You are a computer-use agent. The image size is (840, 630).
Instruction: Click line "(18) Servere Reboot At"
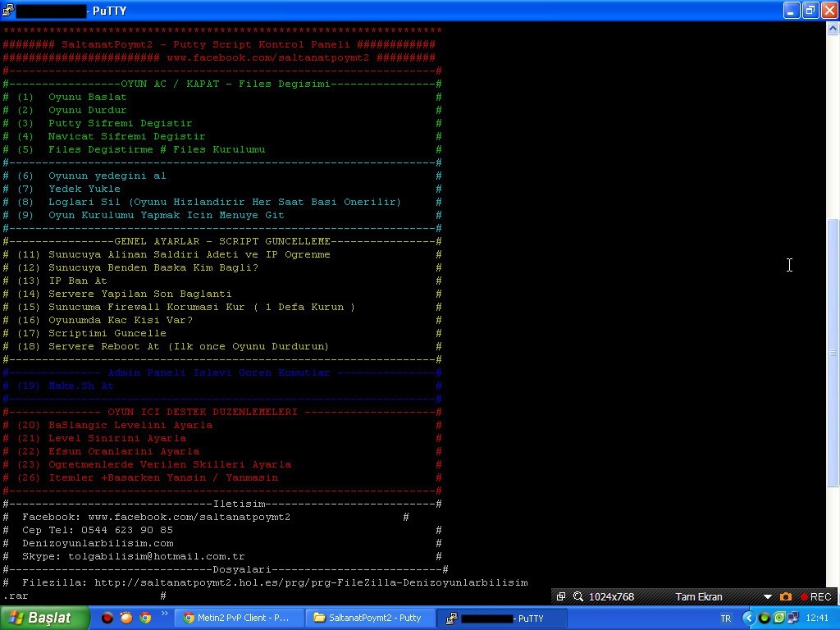point(173,346)
